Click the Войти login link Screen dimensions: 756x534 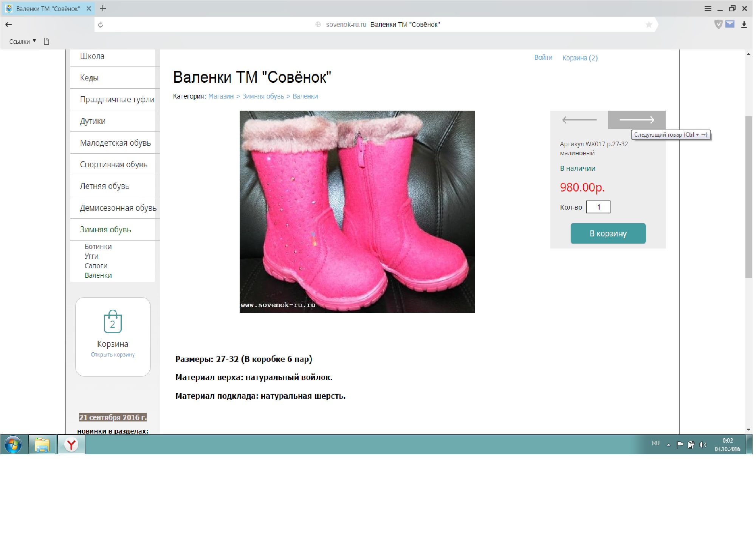pyautogui.click(x=543, y=57)
